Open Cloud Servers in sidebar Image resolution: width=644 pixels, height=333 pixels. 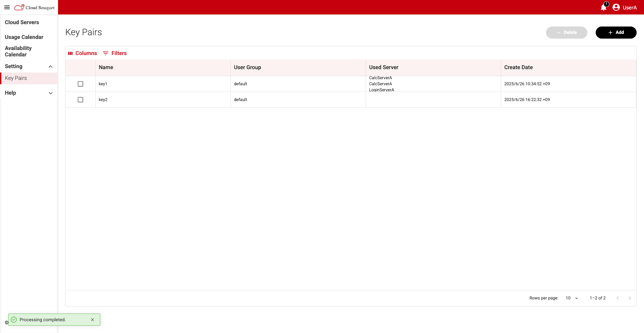click(x=22, y=22)
